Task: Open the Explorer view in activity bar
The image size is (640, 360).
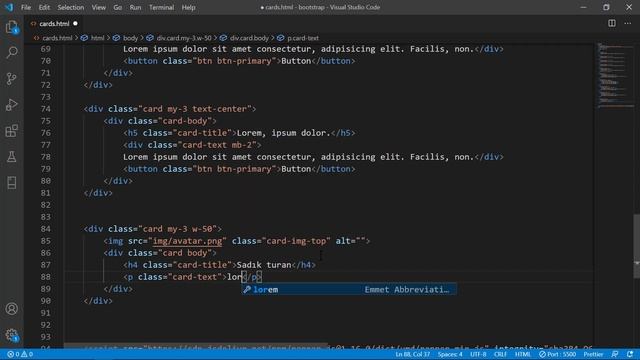Action: 12,27
